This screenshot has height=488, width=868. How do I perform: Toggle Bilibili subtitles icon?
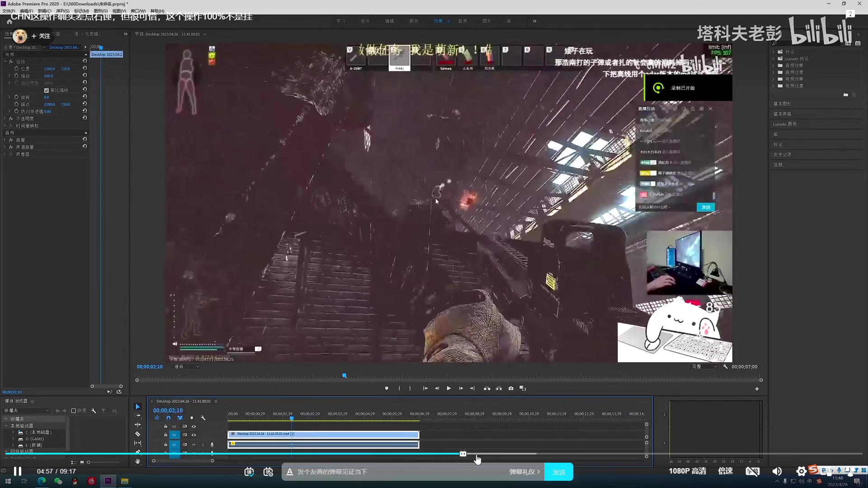pyautogui.click(x=753, y=471)
